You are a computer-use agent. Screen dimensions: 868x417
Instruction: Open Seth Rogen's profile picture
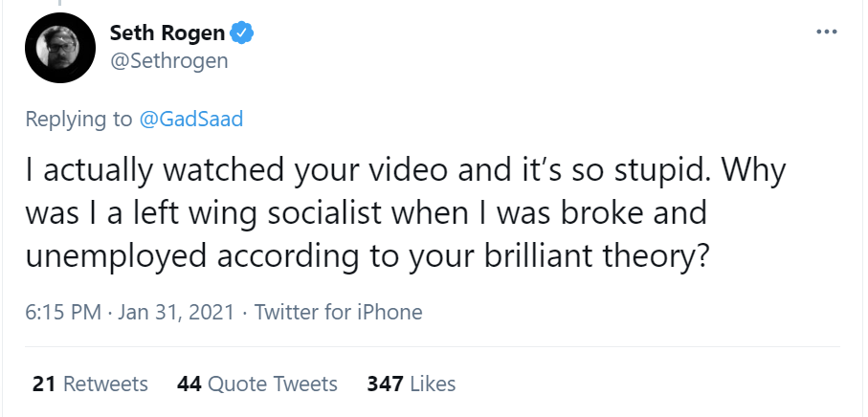(59, 50)
